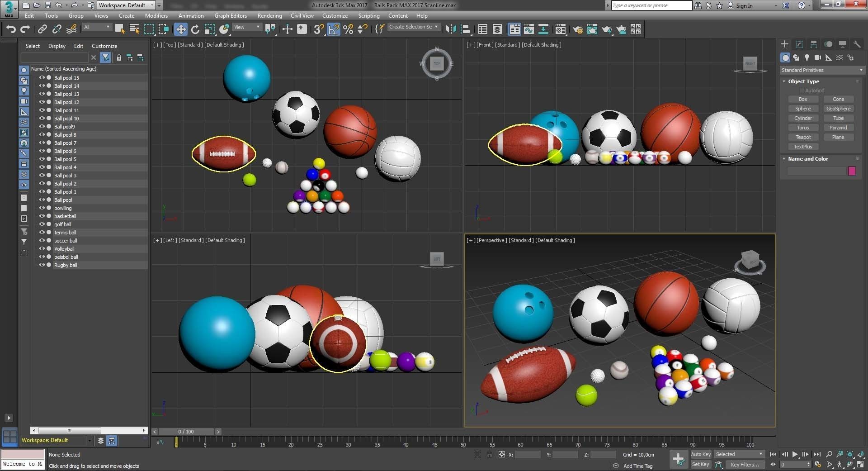Activate the Select and Scale tool
The image size is (868, 471).
(210, 29)
